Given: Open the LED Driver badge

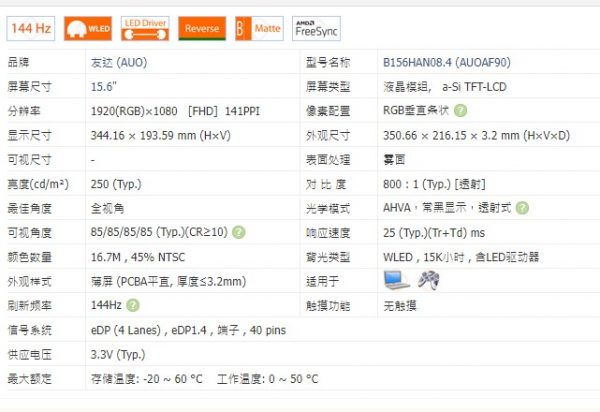Looking at the screenshot, I should [145, 29].
